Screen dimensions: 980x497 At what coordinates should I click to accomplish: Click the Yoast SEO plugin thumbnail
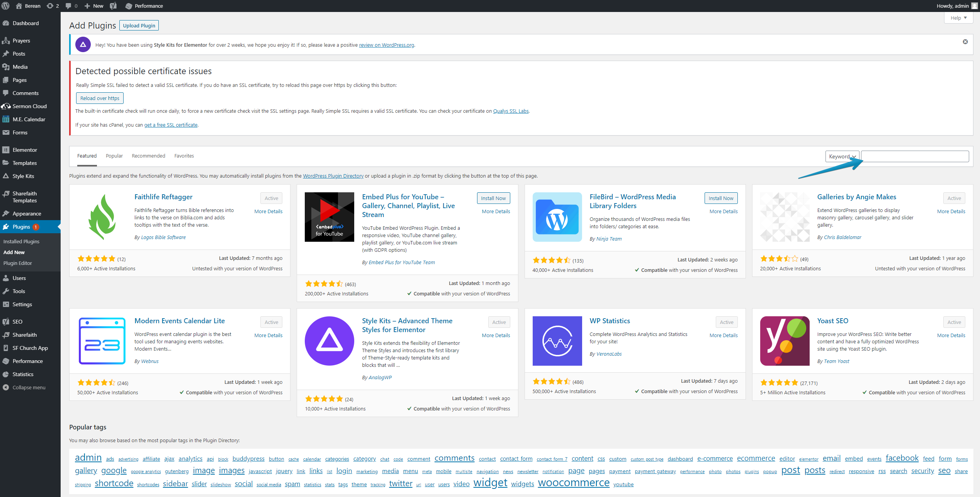click(785, 341)
